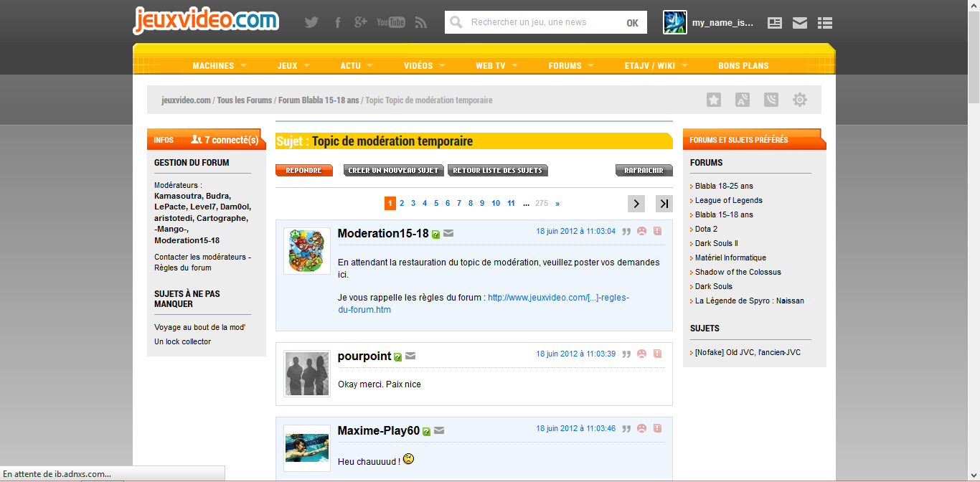
Task: Expand the MACHINES menu
Action: click(220, 65)
